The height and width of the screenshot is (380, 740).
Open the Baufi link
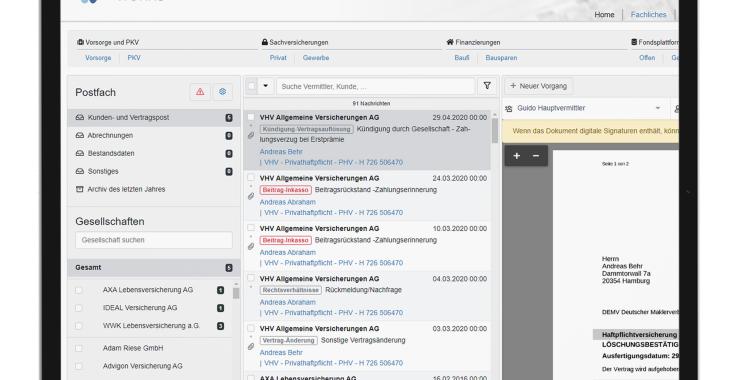point(462,58)
